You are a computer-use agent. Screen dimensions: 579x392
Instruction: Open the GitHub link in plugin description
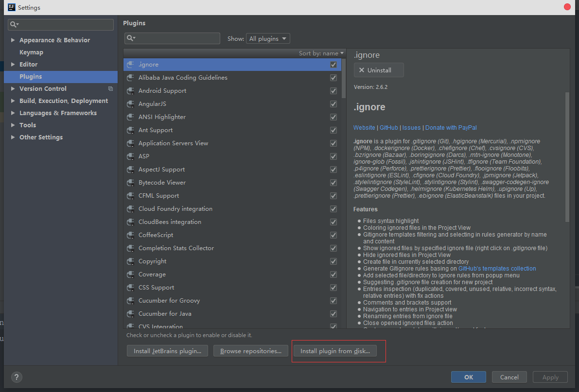(389, 128)
